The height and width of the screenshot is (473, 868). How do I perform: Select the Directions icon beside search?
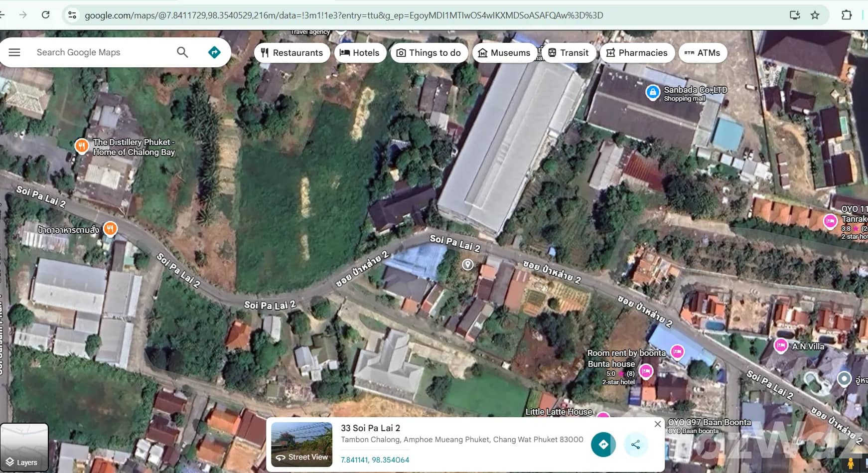(x=215, y=52)
